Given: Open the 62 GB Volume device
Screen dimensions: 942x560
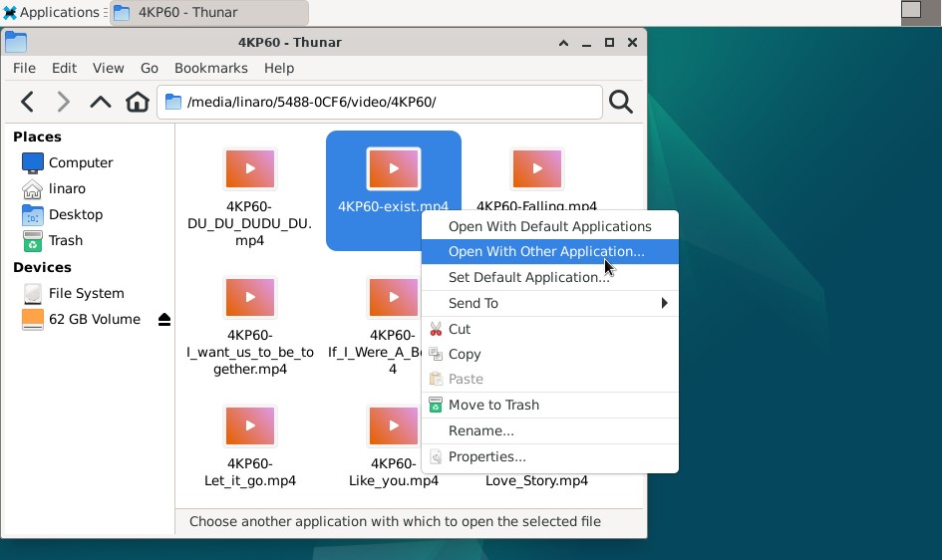Looking at the screenshot, I should click(x=95, y=319).
